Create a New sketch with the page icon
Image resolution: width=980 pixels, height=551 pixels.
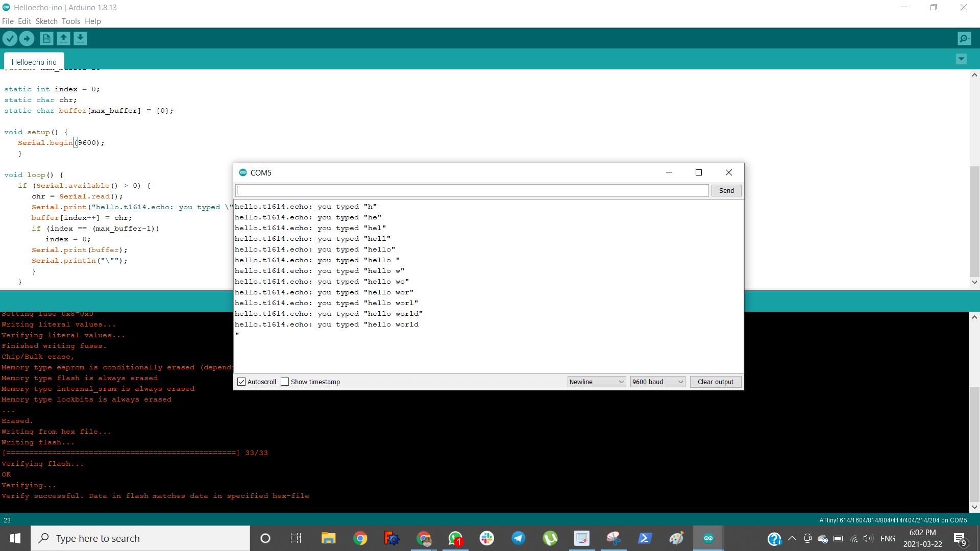(x=46, y=38)
